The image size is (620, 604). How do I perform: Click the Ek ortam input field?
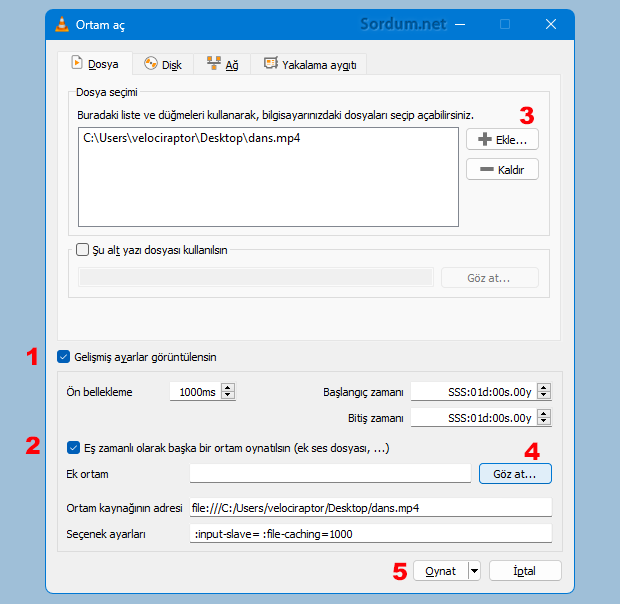pyautogui.click(x=330, y=474)
